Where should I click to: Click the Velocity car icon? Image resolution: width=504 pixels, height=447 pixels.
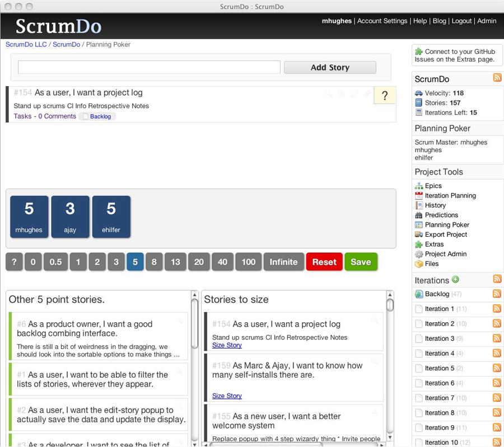[x=418, y=93]
